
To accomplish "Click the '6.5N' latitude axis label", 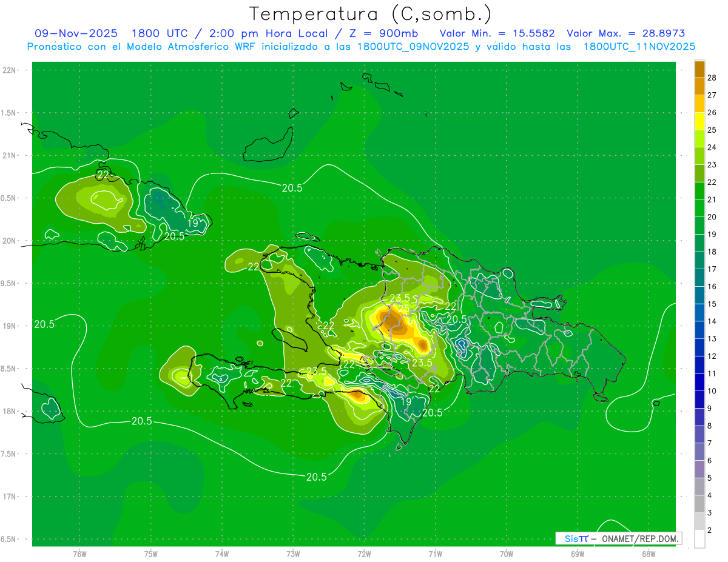I will 8,539.
